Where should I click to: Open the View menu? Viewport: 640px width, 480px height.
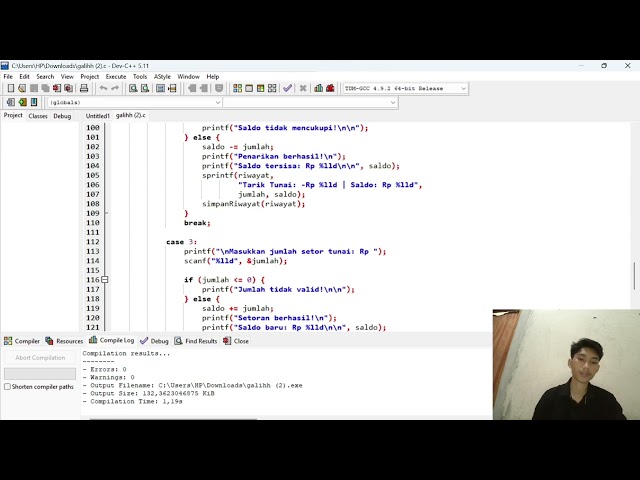pos(67,76)
